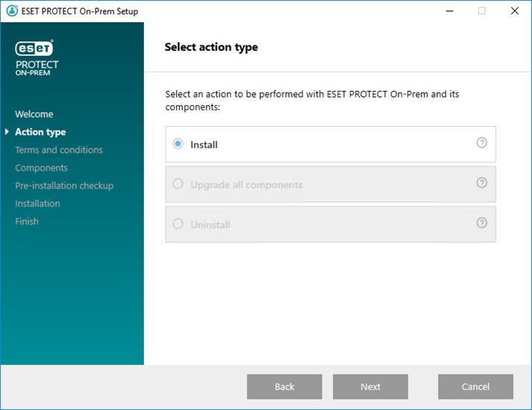Proceed with the Next button
The width and height of the screenshot is (532, 410).
tap(370, 387)
